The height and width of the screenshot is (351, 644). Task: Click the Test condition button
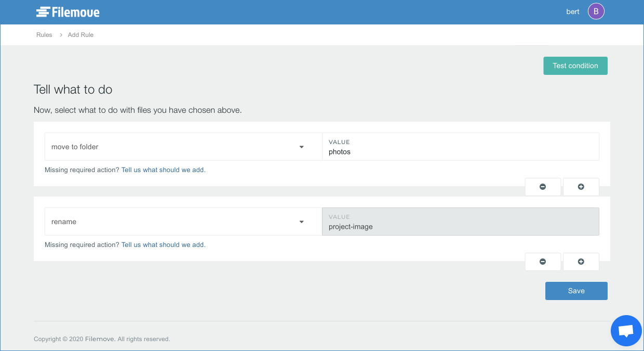tap(575, 66)
